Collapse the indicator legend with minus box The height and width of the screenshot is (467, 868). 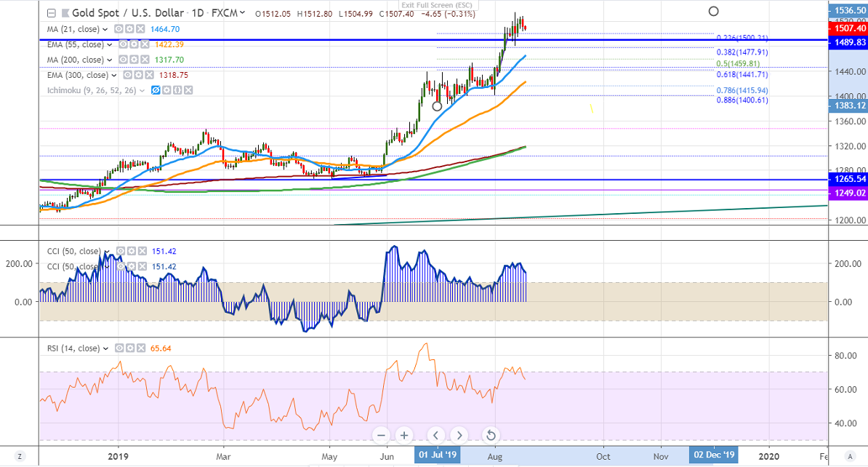click(x=51, y=13)
